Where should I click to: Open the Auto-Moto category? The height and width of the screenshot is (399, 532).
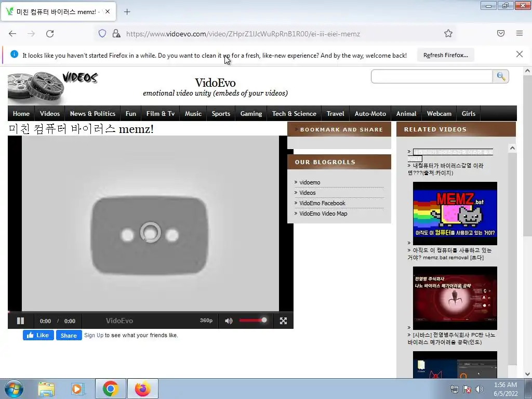click(x=370, y=114)
